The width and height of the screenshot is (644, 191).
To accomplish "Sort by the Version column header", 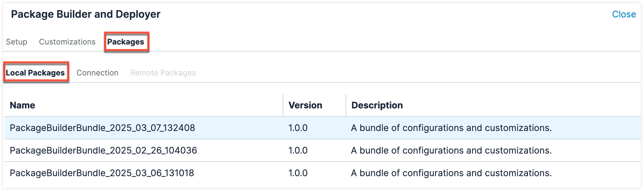I will [x=305, y=105].
